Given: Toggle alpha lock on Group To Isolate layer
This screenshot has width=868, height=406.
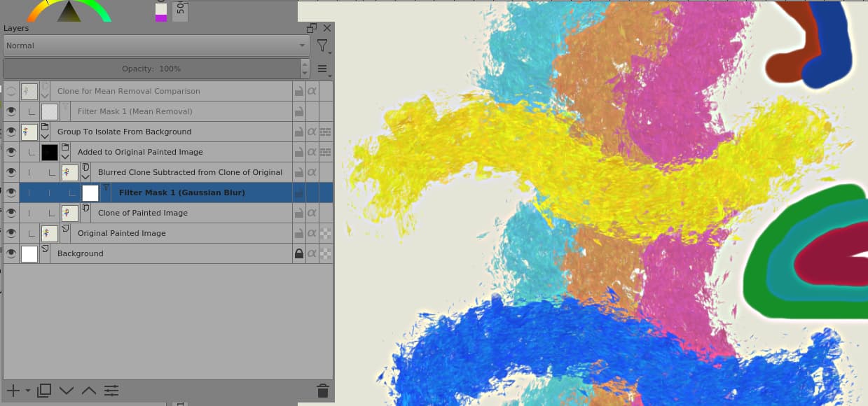Looking at the screenshot, I should point(312,132).
